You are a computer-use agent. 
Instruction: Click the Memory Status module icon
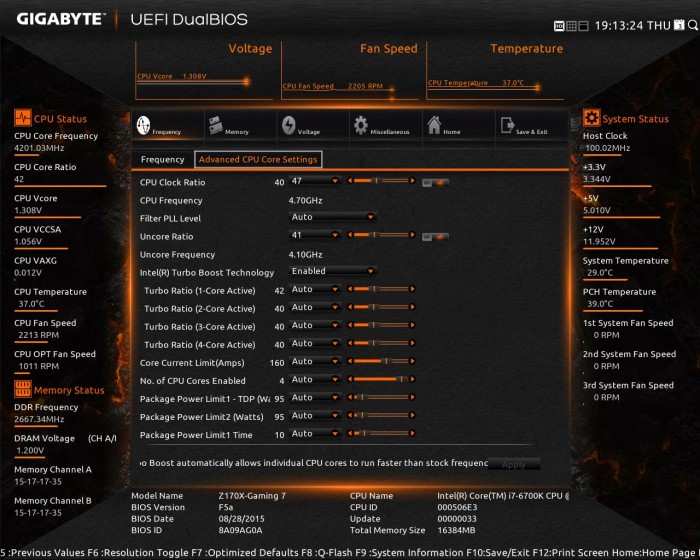(22, 389)
